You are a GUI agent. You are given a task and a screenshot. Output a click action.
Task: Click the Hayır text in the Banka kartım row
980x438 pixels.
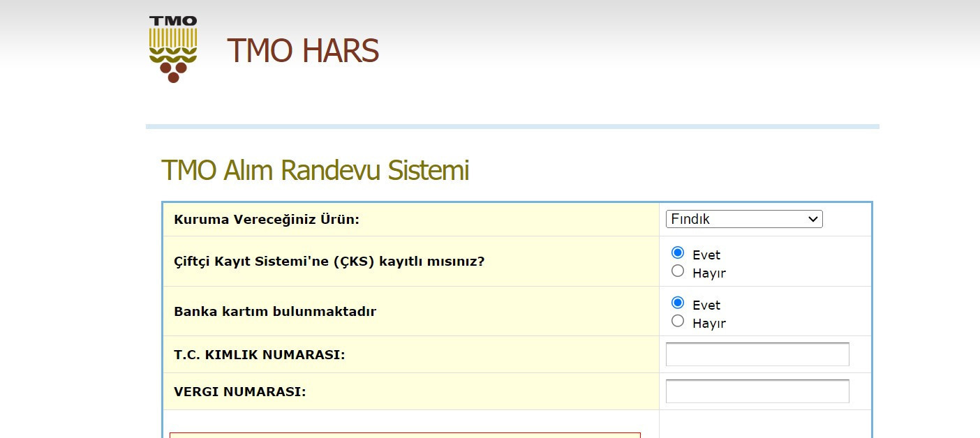click(709, 324)
